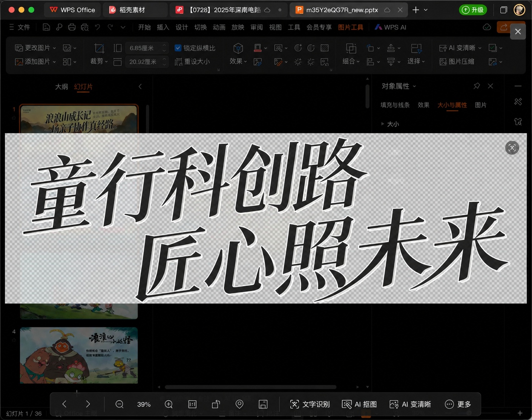
Task: Click the red picture border outline icon
Action: (x=258, y=48)
